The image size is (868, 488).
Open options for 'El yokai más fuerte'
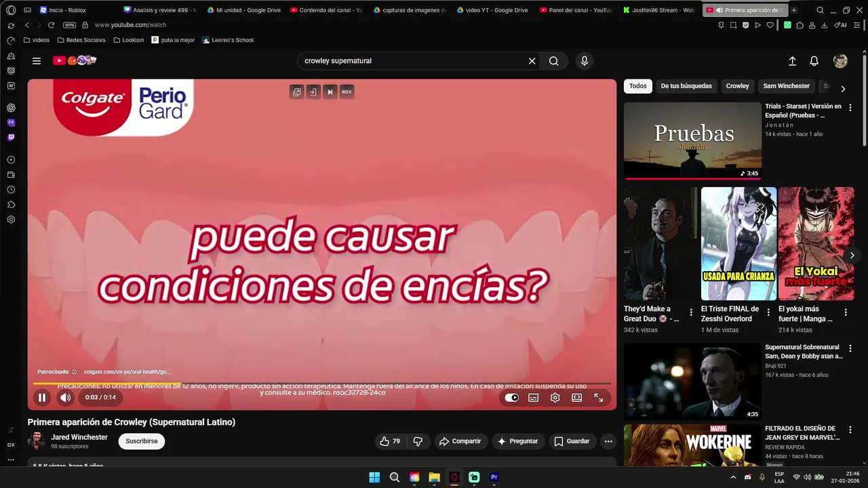point(846,312)
